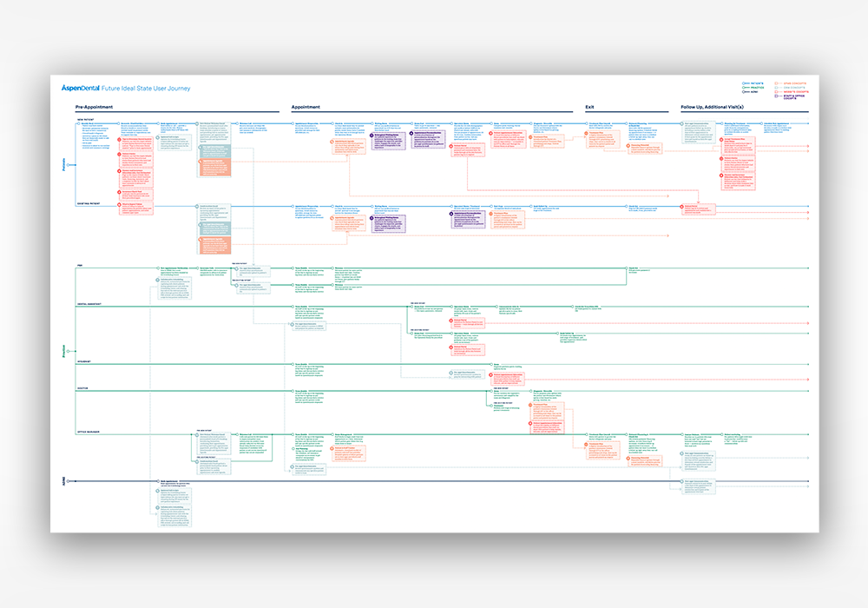Select the Patients legend key icon
868x608 pixels.
pyautogui.click(x=743, y=83)
